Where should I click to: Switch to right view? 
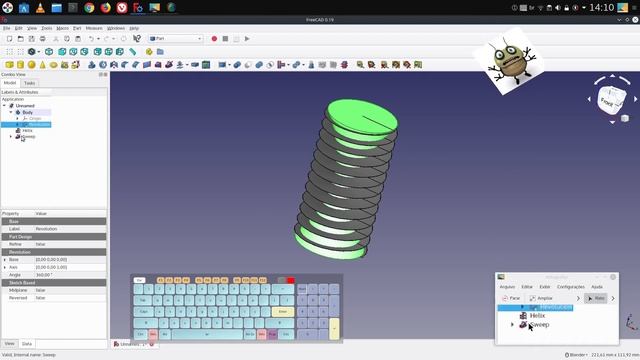pos(84,51)
